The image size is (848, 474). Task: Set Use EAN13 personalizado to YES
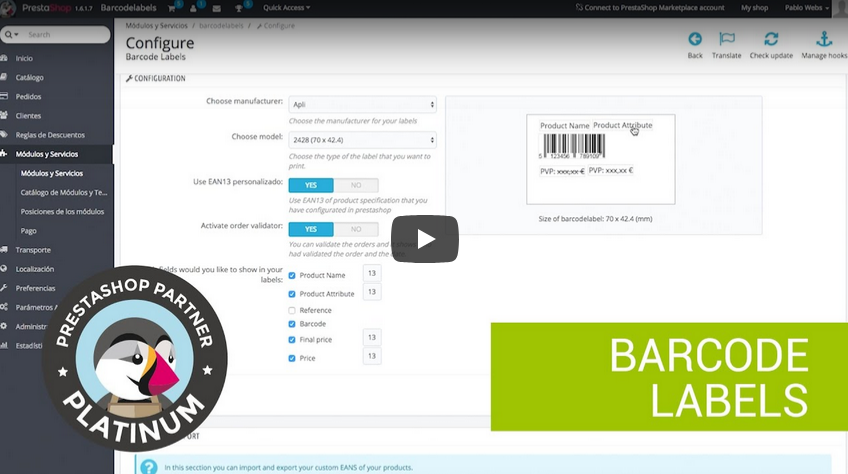(311, 185)
